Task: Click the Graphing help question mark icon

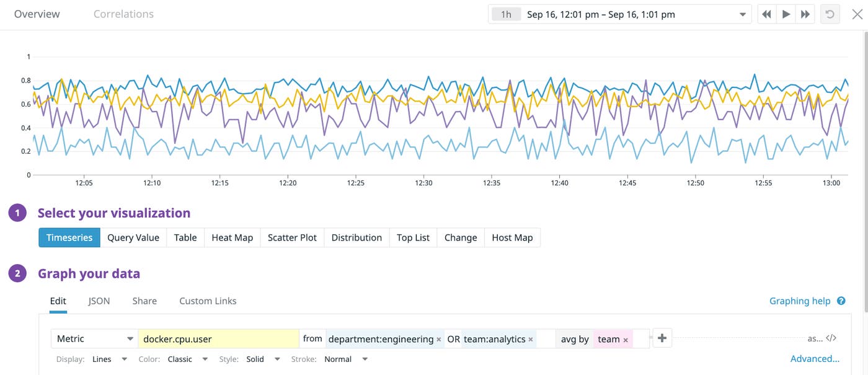Action: (841, 300)
